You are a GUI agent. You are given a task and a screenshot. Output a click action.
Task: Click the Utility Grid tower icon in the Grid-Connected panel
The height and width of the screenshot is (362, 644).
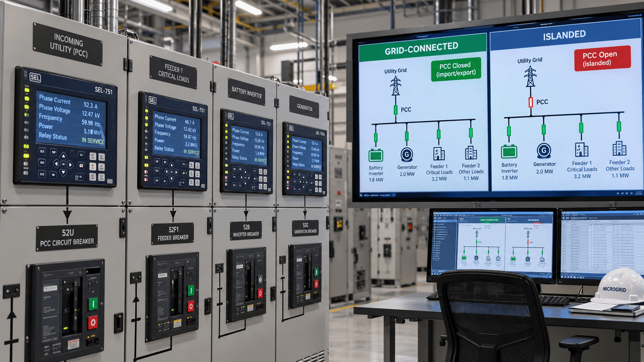(396, 86)
